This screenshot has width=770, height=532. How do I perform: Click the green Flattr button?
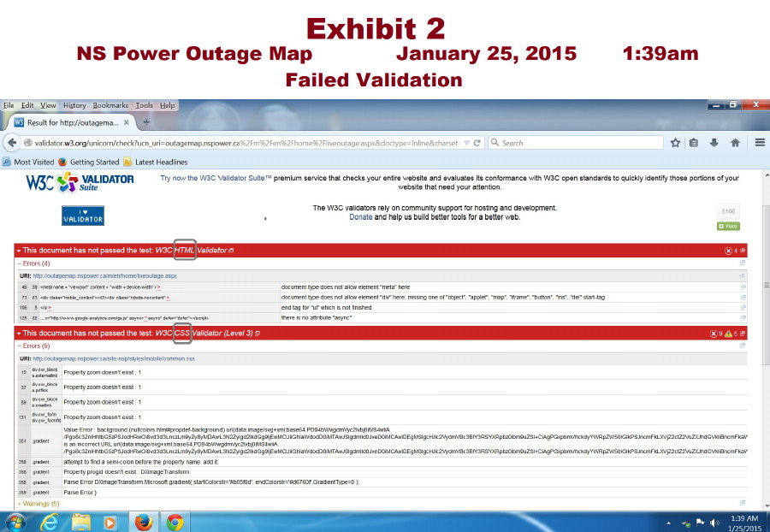click(728, 226)
